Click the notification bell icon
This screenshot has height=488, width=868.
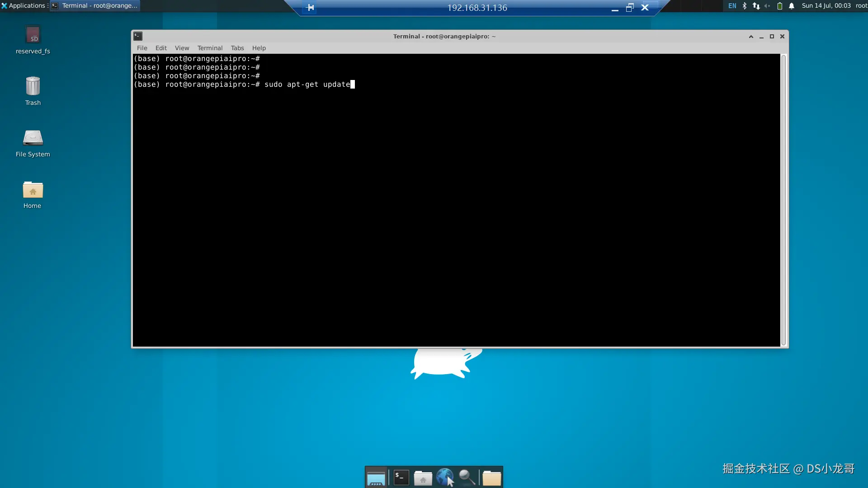point(792,6)
